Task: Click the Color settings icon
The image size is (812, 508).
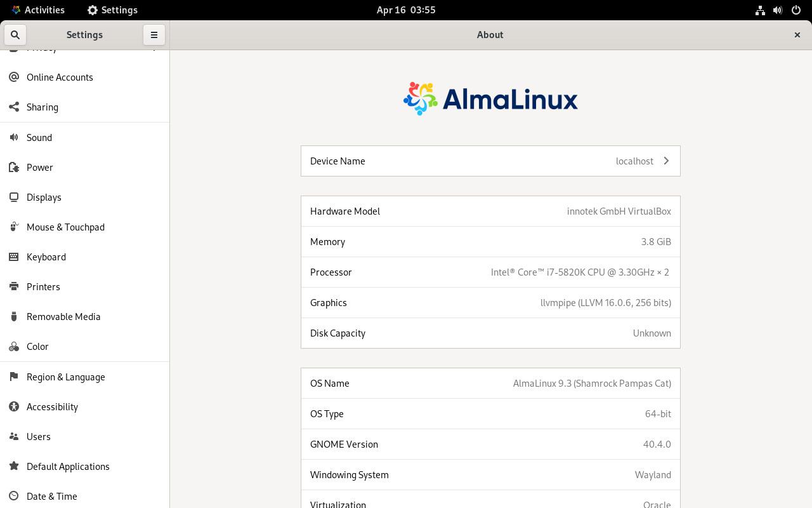Action: tap(14, 347)
